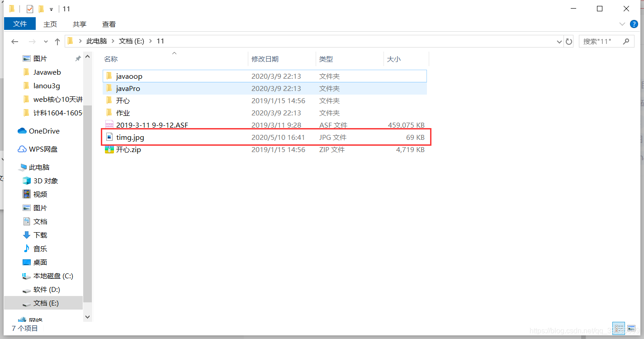Click the Back navigation arrow

tap(15, 41)
